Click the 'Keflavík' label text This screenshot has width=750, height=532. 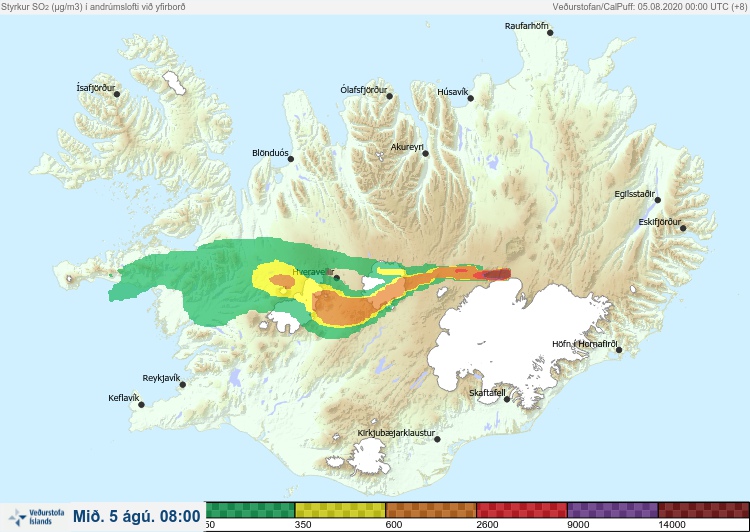124,398
